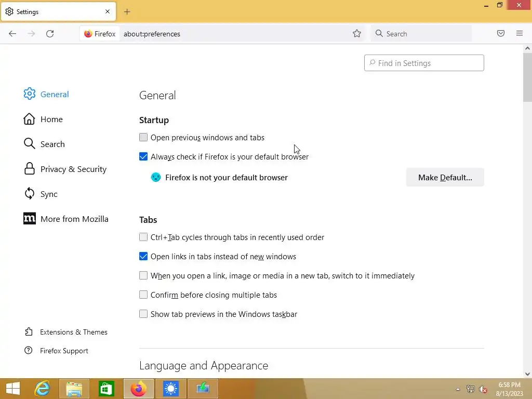Screen dimensions: 532x399
Task: Click the Tabs heading text
Action: pyautogui.click(x=148, y=220)
